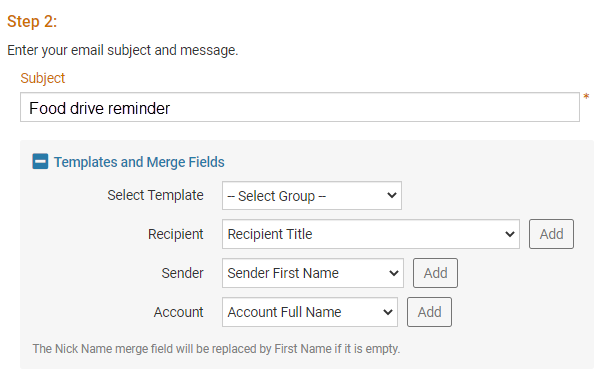Add the Account merge field
This screenshot has width=607, height=376.
429,312
